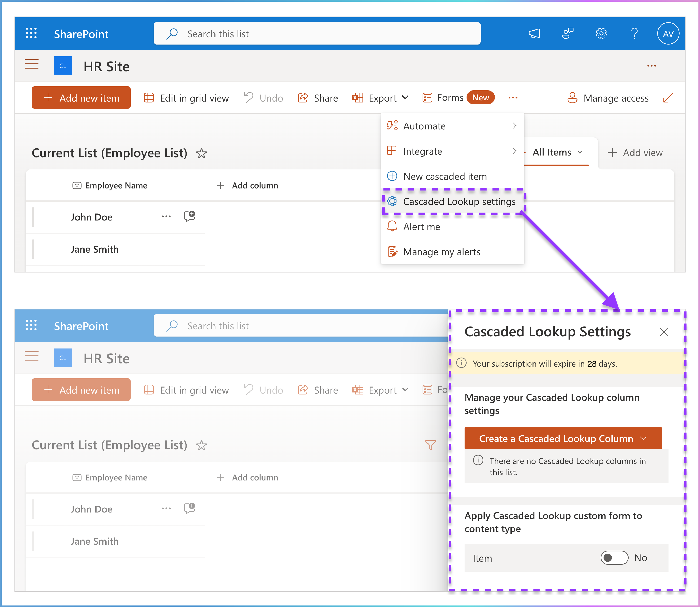
Task: Open John Doe row ellipsis in bottom window
Action: (x=166, y=509)
